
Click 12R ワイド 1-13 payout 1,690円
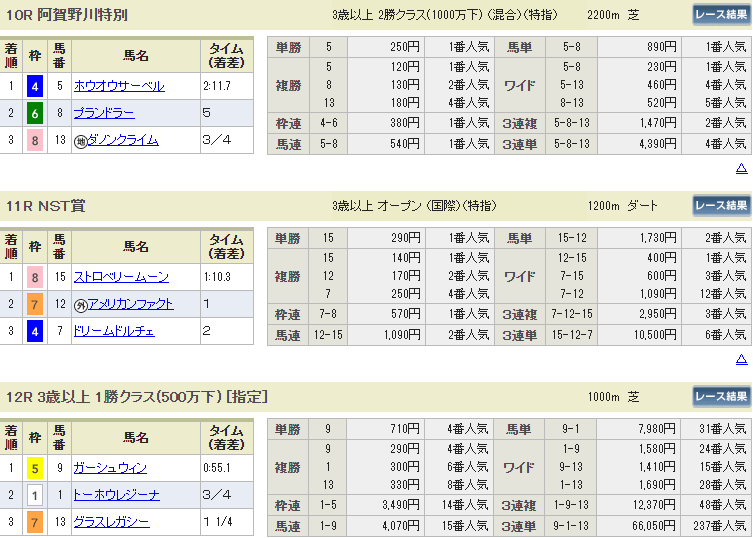pos(657,485)
